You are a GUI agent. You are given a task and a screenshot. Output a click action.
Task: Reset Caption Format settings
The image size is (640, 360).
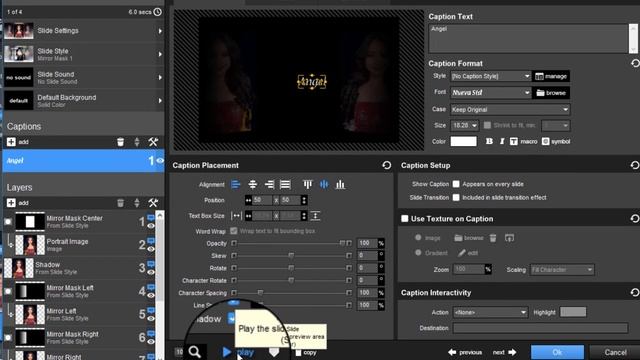click(x=635, y=63)
